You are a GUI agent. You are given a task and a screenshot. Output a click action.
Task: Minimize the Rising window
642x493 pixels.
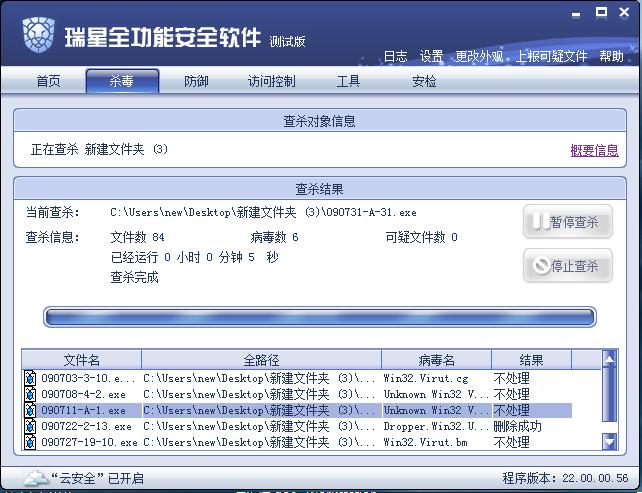tap(576, 15)
